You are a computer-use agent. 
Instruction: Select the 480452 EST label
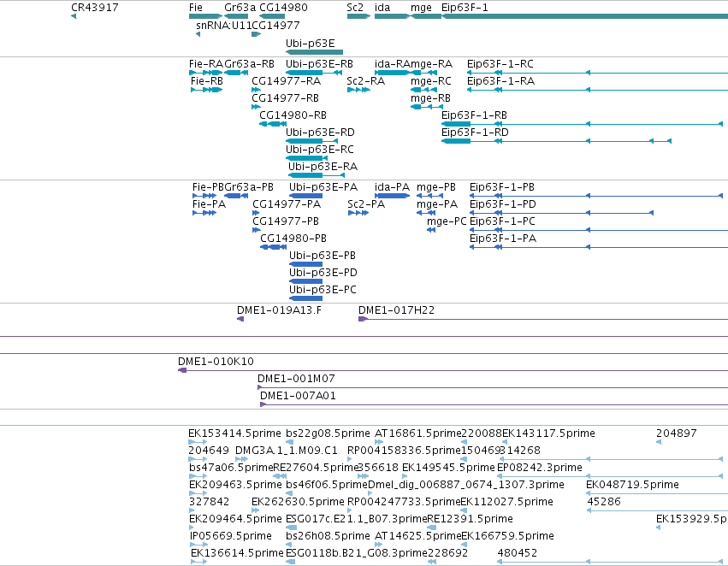pyautogui.click(x=518, y=553)
